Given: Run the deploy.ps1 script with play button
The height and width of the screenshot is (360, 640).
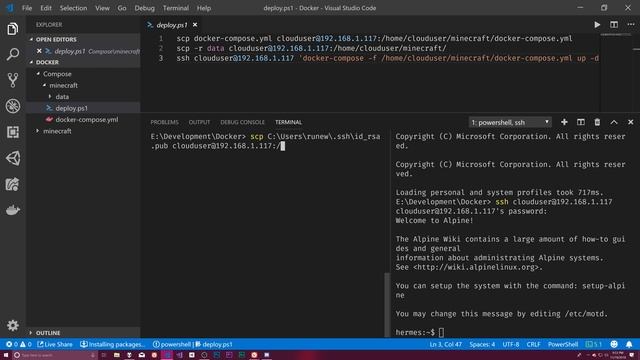Looking at the screenshot, I should pyautogui.click(x=597, y=24).
